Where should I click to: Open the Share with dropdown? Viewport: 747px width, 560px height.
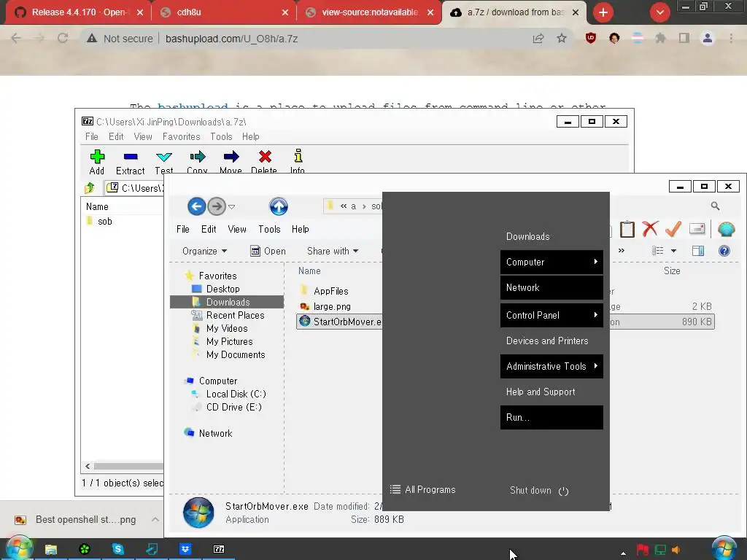click(333, 251)
